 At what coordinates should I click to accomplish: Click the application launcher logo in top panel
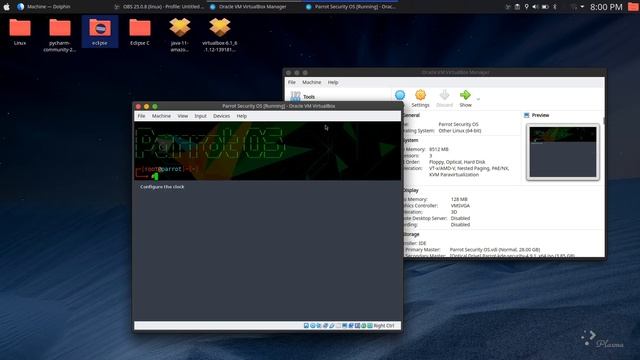(7, 7)
